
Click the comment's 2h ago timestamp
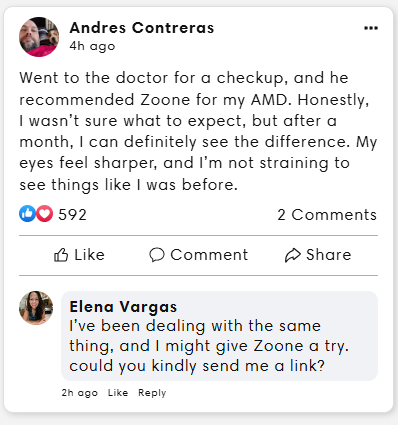(80, 393)
